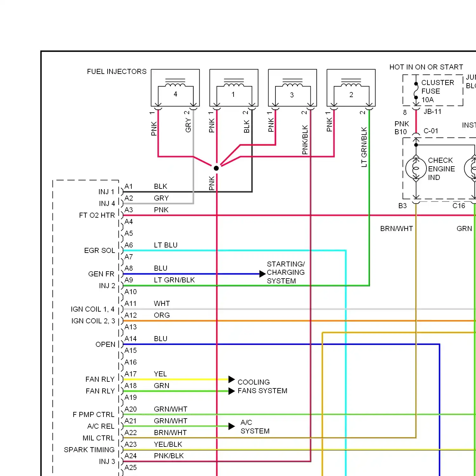The height and width of the screenshot is (476, 476).
Task: Click pin A11 connector label
Action: click(x=130, y=303)
